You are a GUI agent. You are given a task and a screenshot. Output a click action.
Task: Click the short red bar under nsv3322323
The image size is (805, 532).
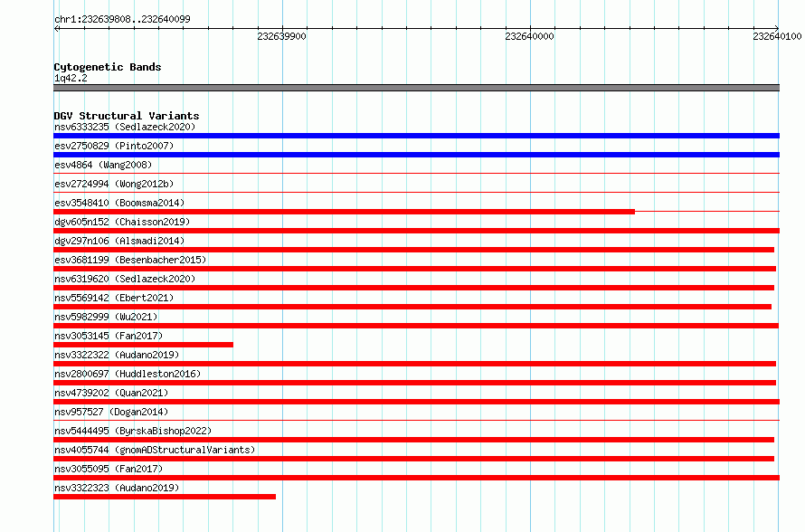coord(165,497)
